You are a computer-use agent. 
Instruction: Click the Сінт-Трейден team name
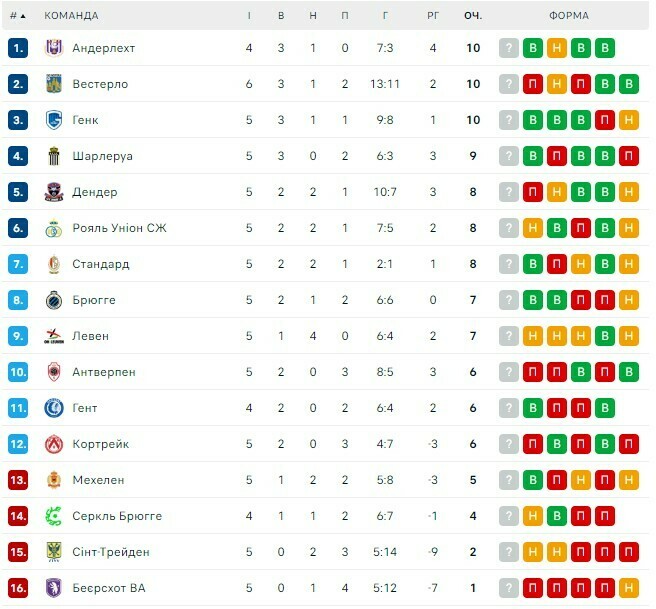111,552
